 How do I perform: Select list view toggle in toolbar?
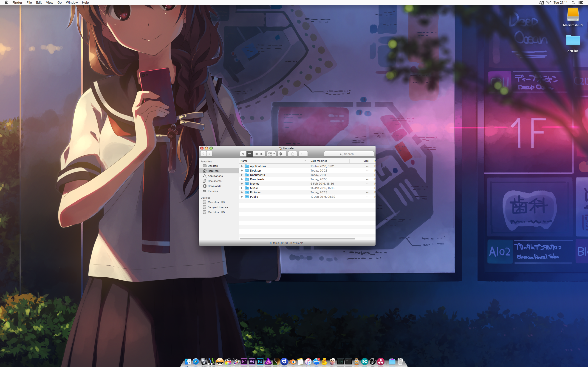pyautogui.click(x=249, y=154)
